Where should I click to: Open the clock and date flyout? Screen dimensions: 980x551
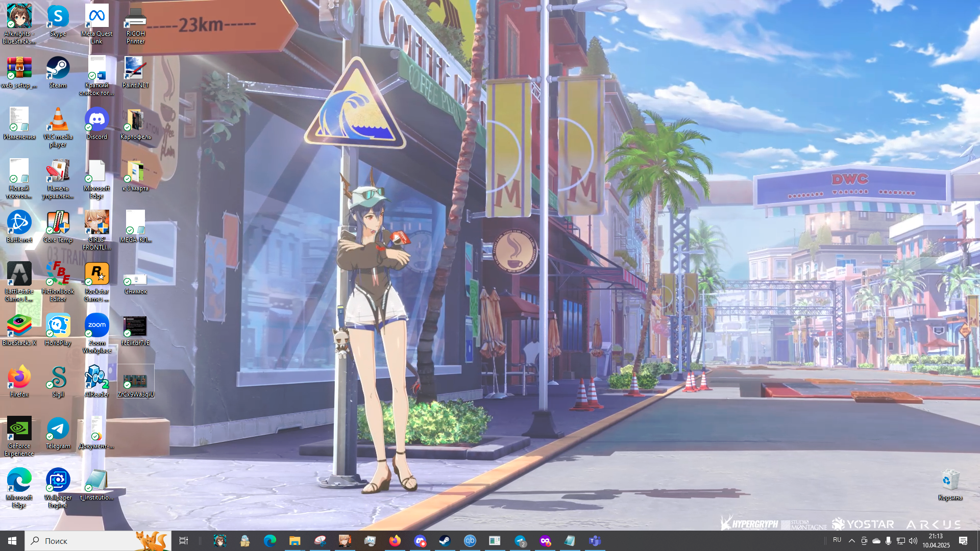click(x=936, y=541)
